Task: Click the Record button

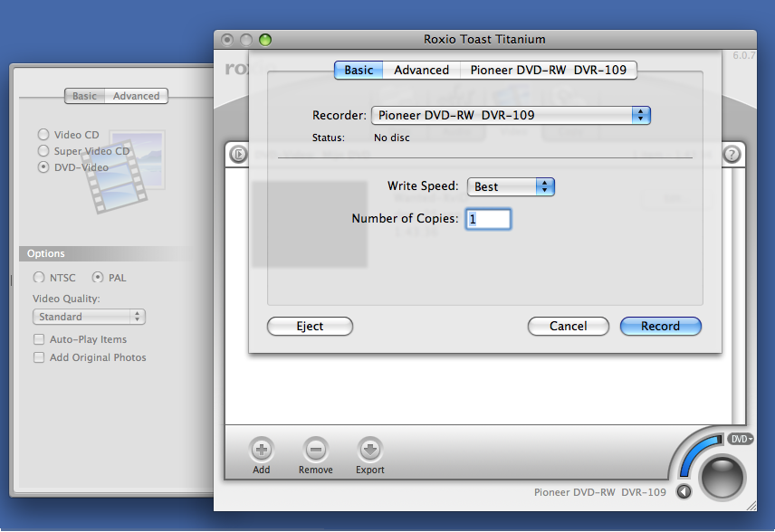Action: click(660, 326)
